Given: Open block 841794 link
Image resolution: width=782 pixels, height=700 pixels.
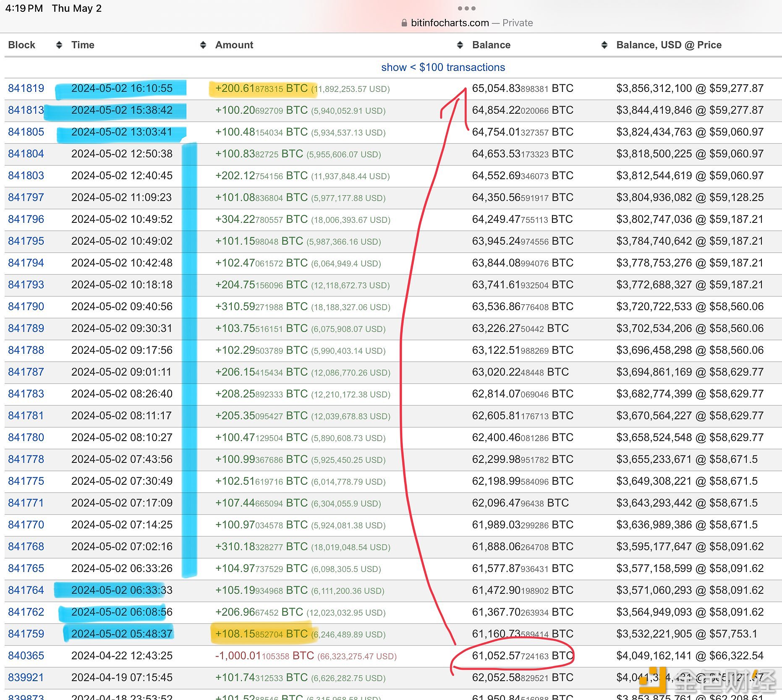Looking at the screenshot, I should tap(26, 263).
